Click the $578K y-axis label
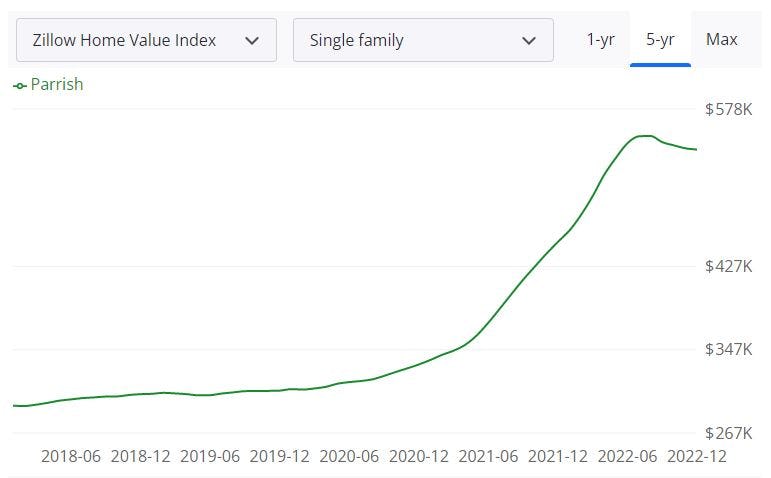This screenshot has height=478, width=771. pyautogui.click(x=728, y=109)
